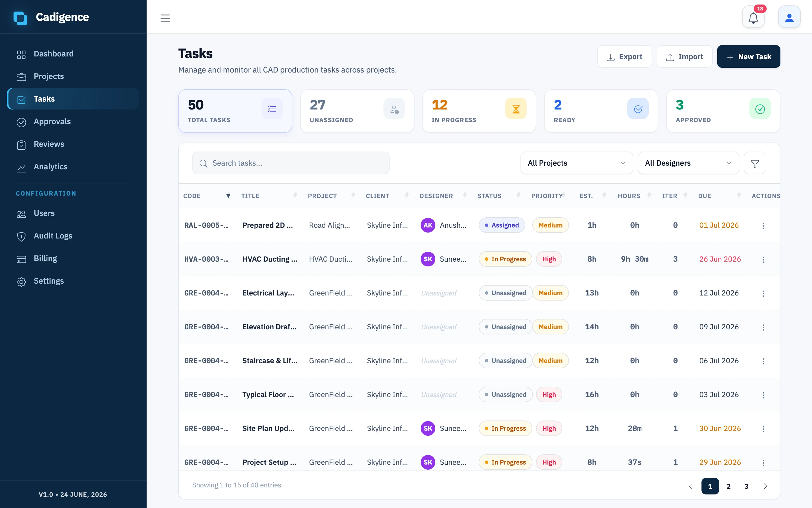This screenshot has height=508, width=812.
Task: Click the HVA-0003 task code
Action: 206,259
